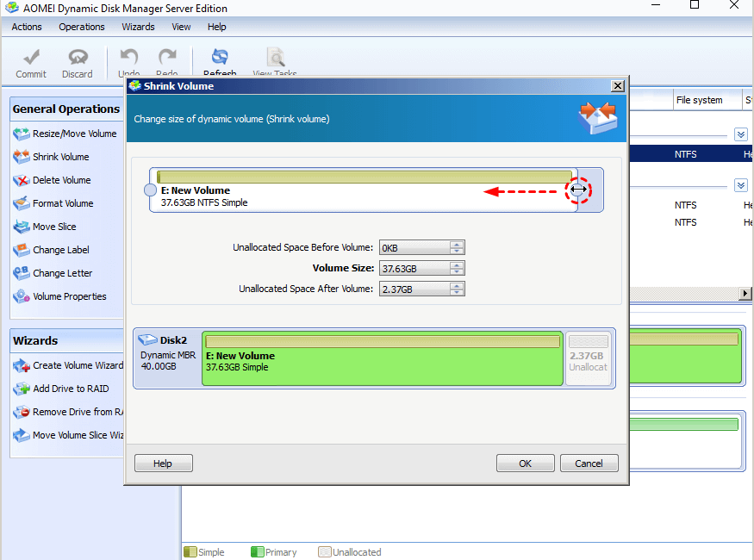754x560 pixels.
Task: Open the View menu
Action: (181, 27)
